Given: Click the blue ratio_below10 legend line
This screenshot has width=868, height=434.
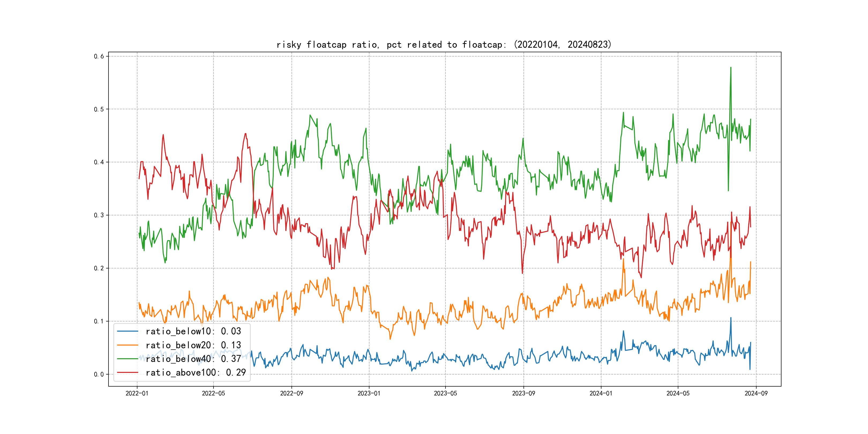Looking at the screenshot, I should 127,331.
